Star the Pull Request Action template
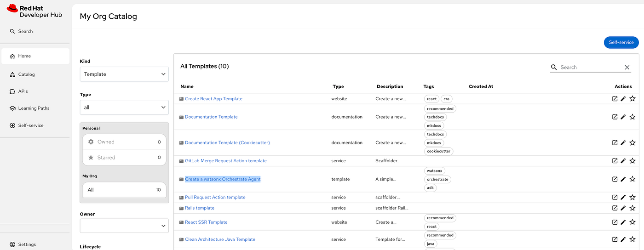This screenshot has height=250, width=644. pos(632,197)
